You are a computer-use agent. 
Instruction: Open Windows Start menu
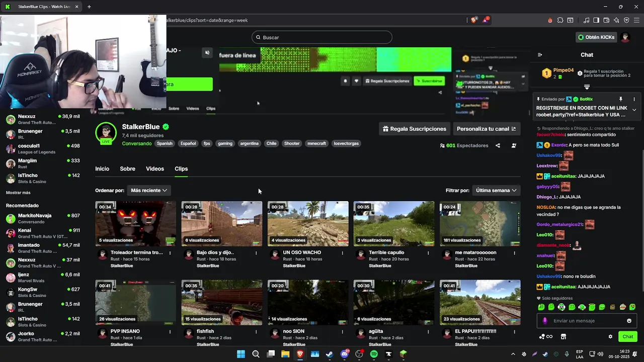point(241,354)
